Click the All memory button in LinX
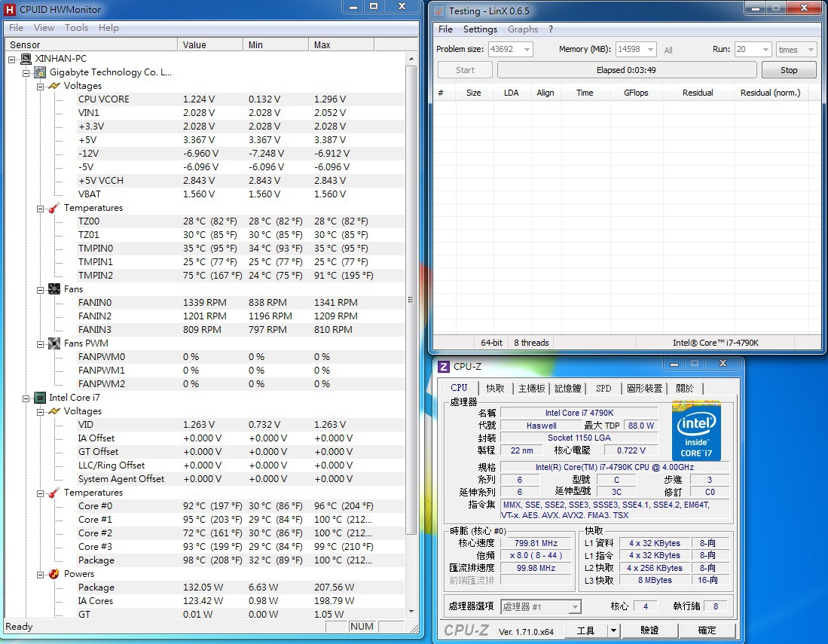Screen dimensions: 828x644 click(x=668, y=50)
